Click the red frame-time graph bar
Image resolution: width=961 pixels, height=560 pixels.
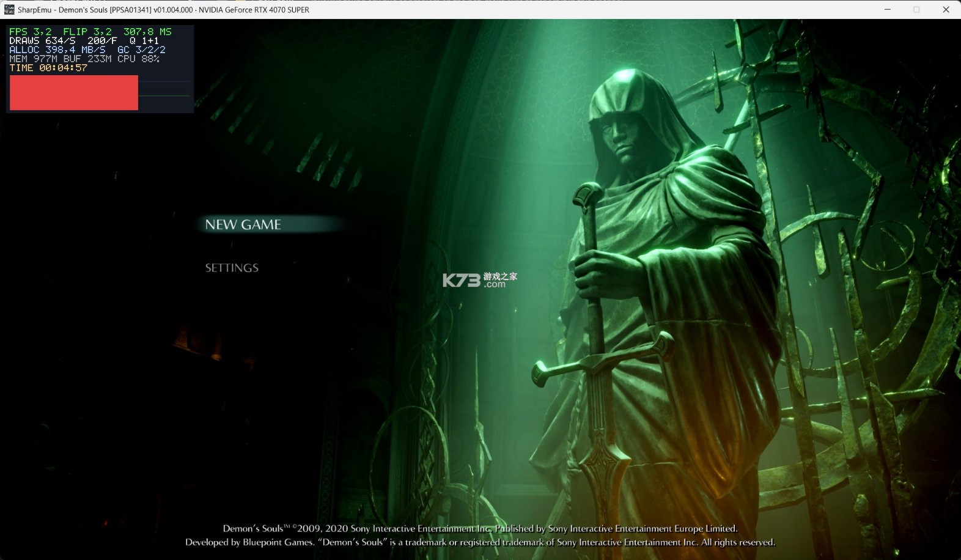pos(74,93)
